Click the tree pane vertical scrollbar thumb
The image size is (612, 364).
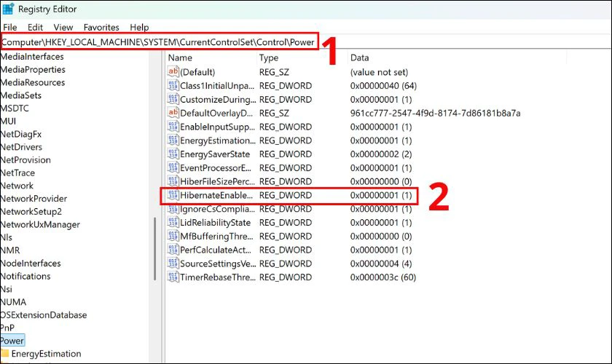click(x=155, y=248)
